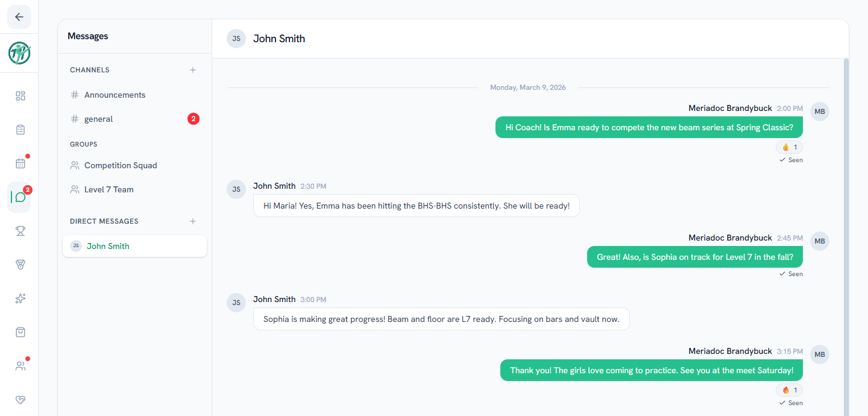Image resolution: width=868 pixels, height=416 pixels.
Task: Click the unread badge on general channel
Action: click(x=193, y=119)
